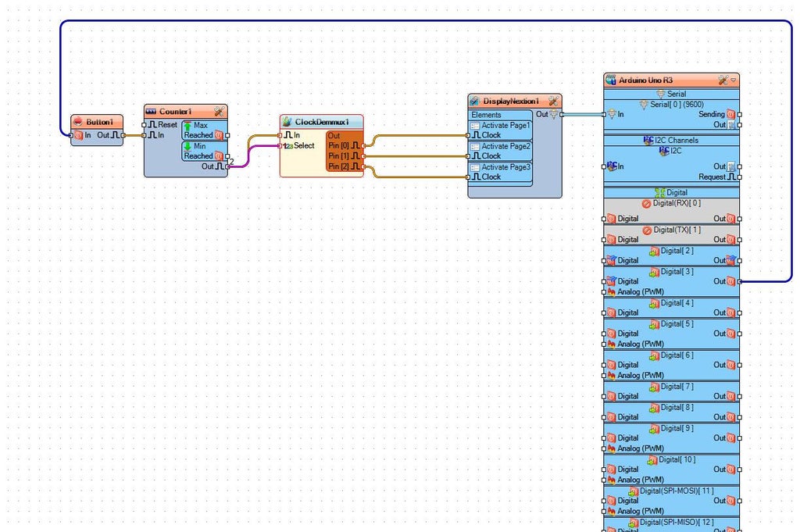
Task: Click the Digital[ 5 ] Out pin
Action: click(740, 334)
